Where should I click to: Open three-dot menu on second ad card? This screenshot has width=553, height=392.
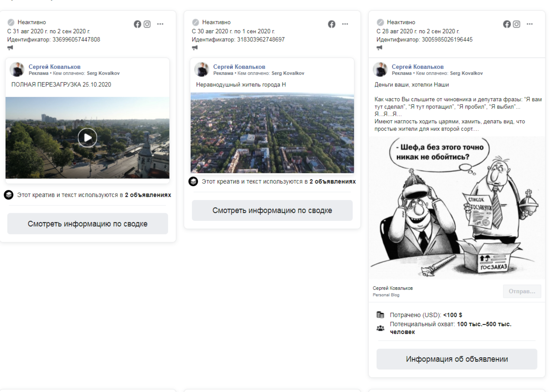(345, 24)
